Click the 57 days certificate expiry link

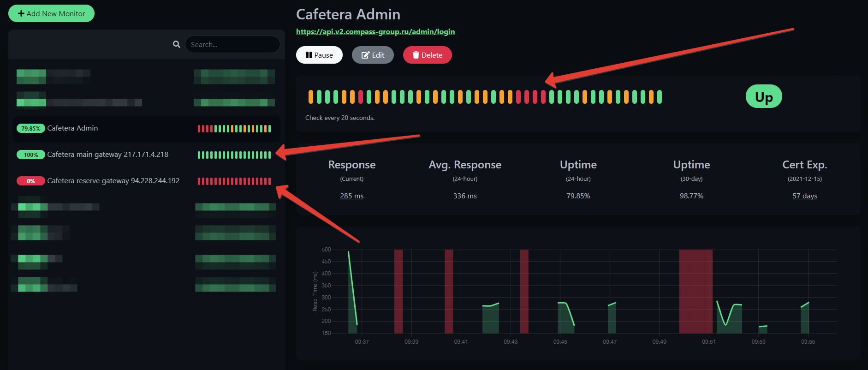tap(804, 196)
